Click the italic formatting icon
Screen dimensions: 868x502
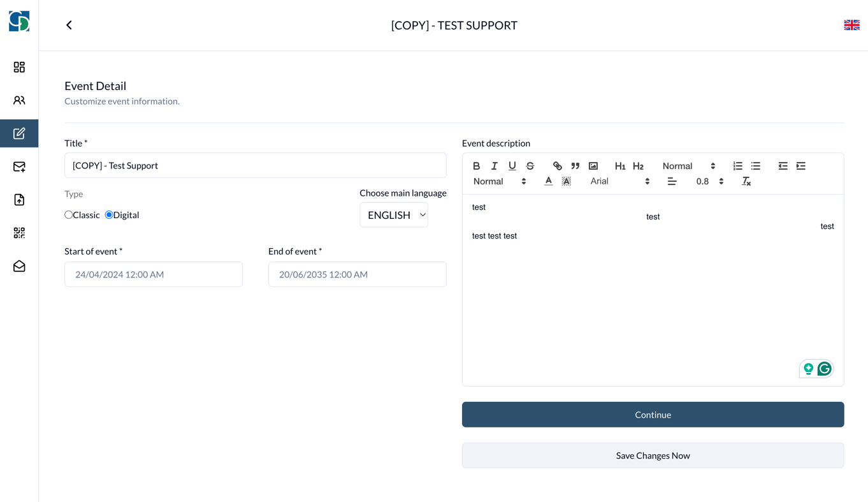494,166
